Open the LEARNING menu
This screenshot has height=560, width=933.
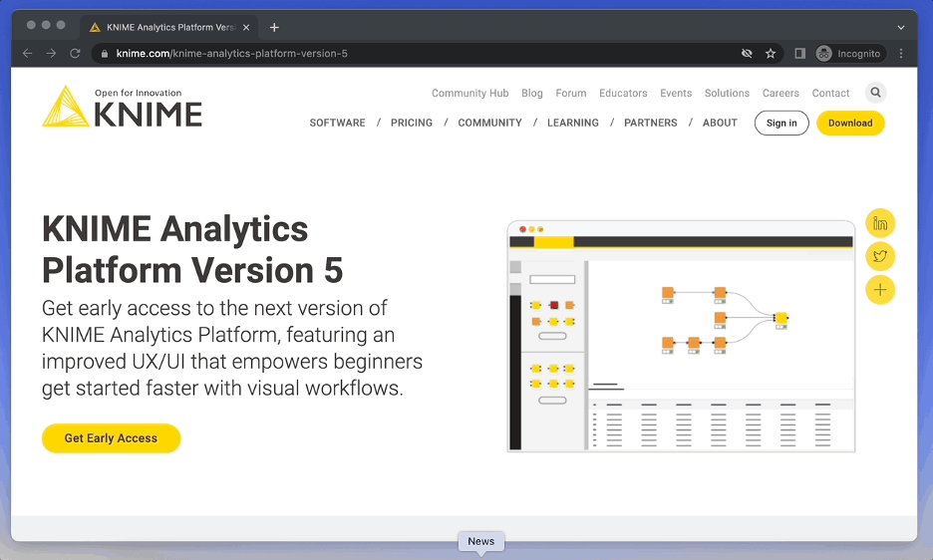tap(572, 123)
